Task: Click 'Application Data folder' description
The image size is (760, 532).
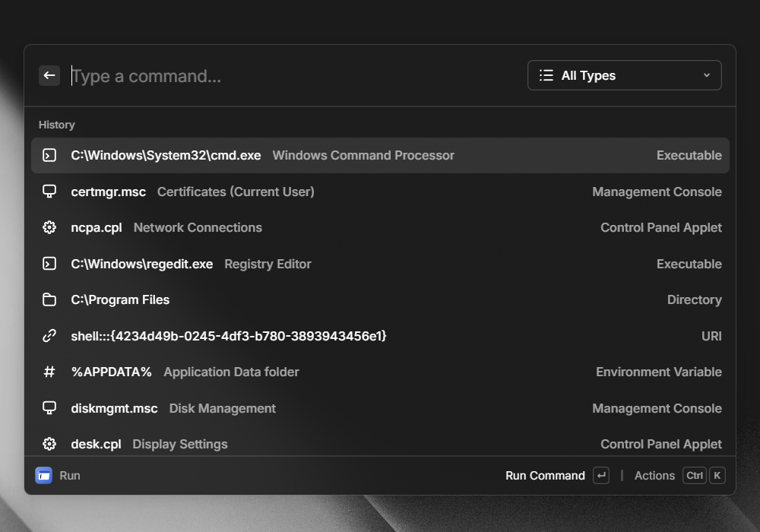Action: (231, 372)
